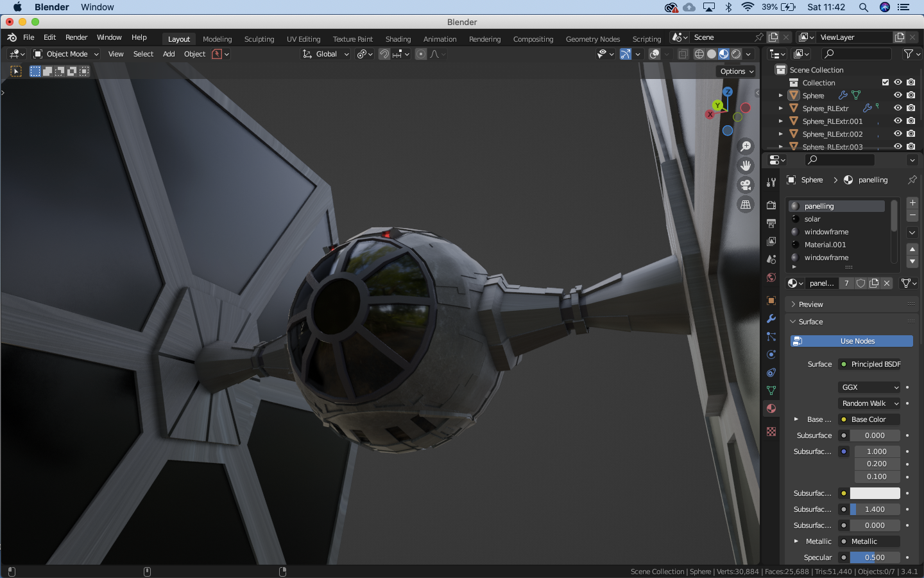Viewport: 924px width, 578px height.
Task: Switch to the Geometry Nodes workspace tab
Action: coord(593,39)
